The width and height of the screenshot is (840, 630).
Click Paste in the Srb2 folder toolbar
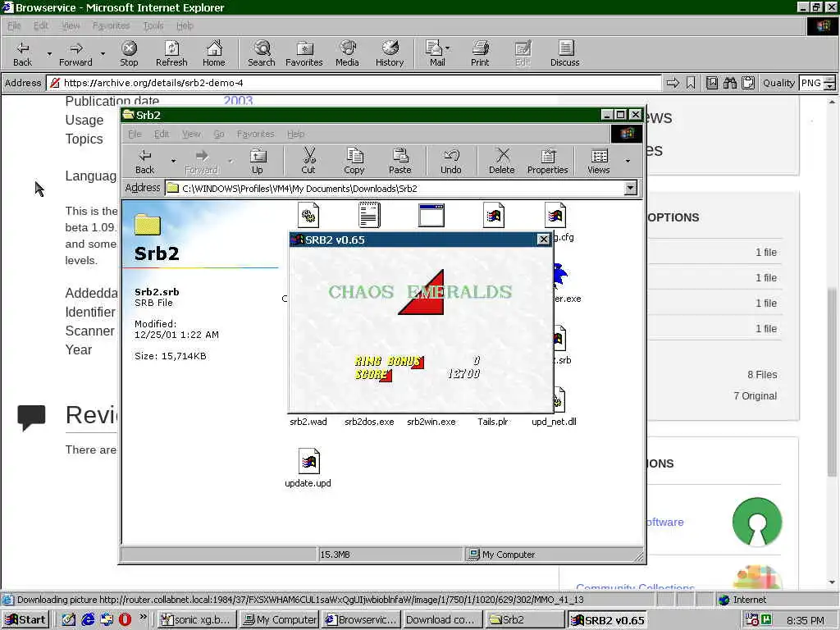400,162
